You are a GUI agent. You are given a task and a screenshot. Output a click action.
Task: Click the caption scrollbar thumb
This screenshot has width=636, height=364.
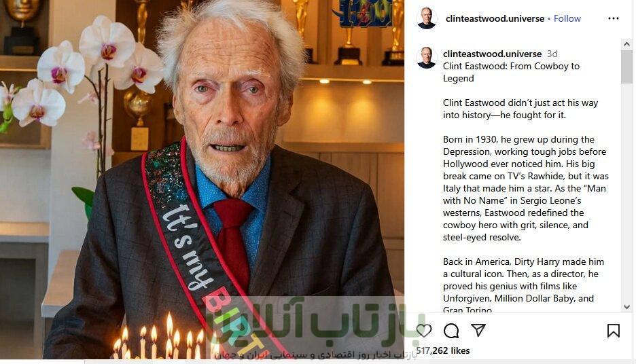[626, 67]
